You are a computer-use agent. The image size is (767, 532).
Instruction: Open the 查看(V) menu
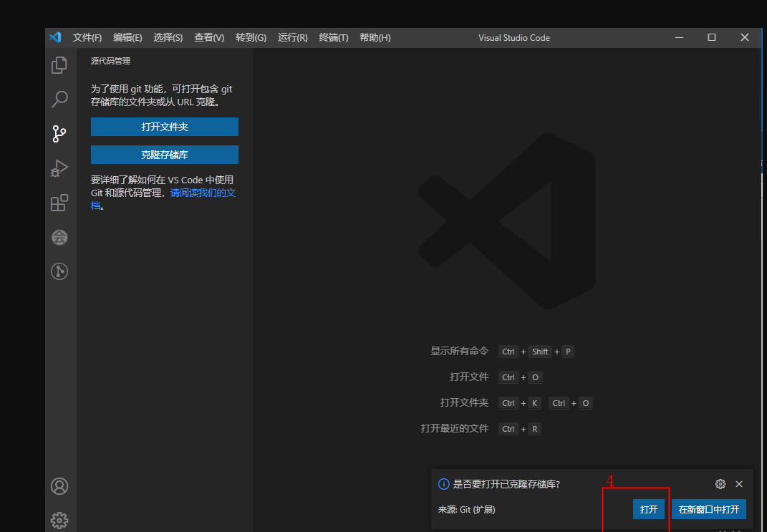(x=209, y=38)
